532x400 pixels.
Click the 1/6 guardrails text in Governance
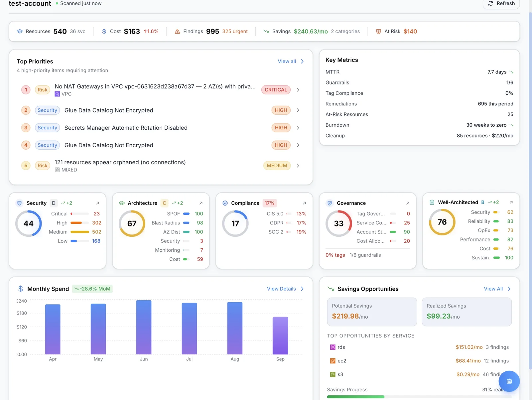(x=365, y=255)
